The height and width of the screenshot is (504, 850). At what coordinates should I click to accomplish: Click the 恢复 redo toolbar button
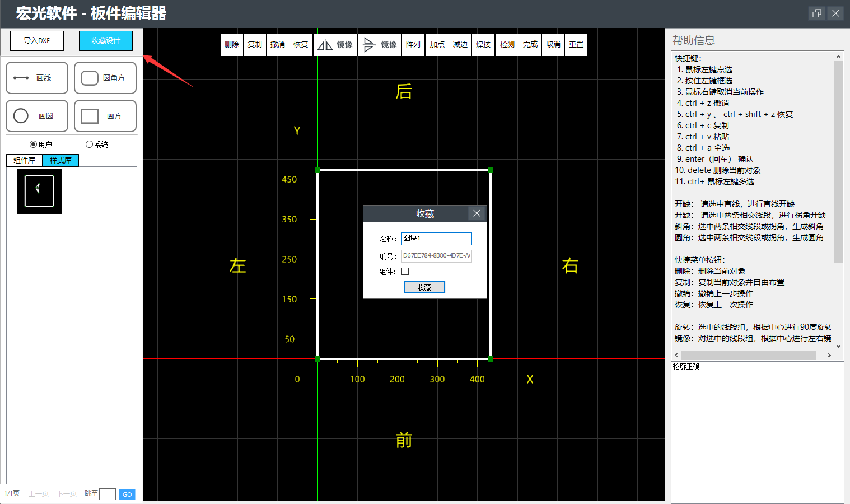tap(301, 45)
